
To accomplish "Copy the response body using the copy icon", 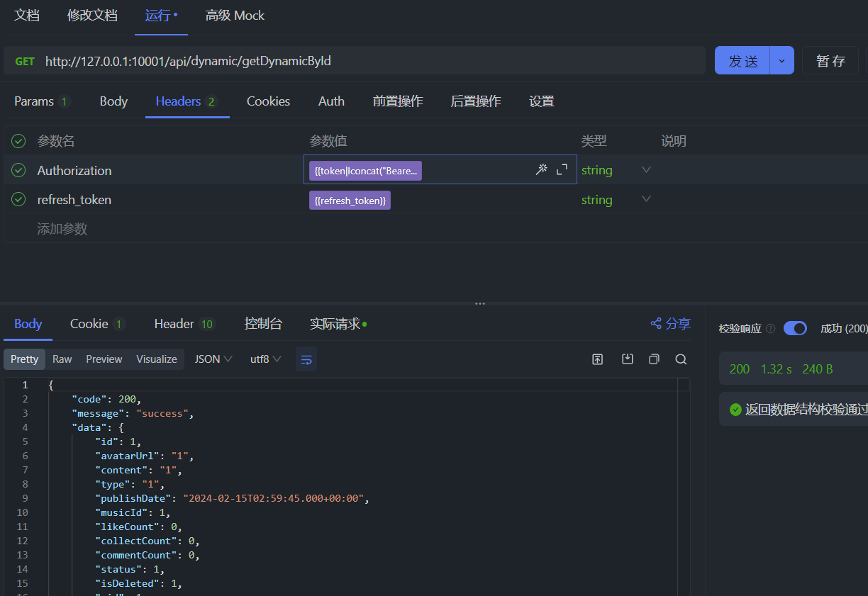I will [x=654, y=359].
